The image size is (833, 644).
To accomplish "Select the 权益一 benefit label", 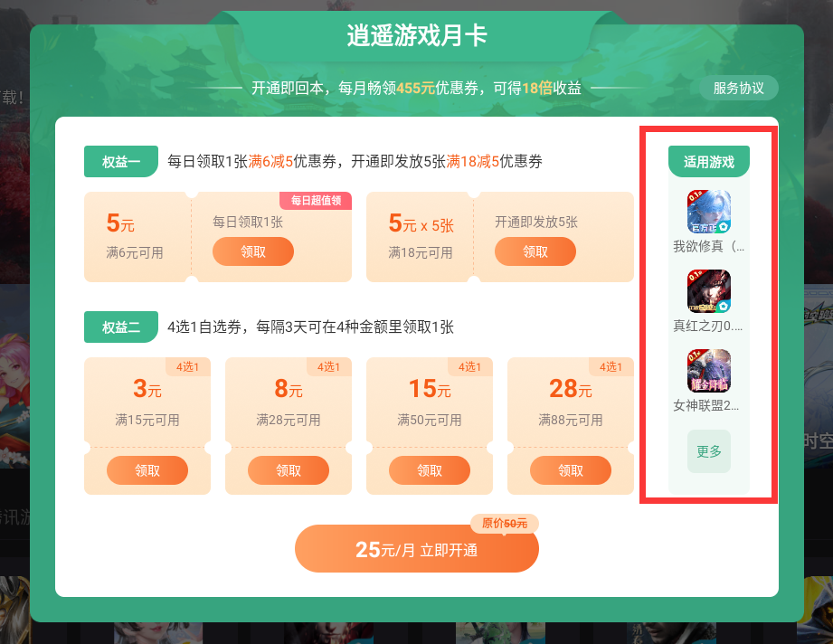I will coord(121,162).
